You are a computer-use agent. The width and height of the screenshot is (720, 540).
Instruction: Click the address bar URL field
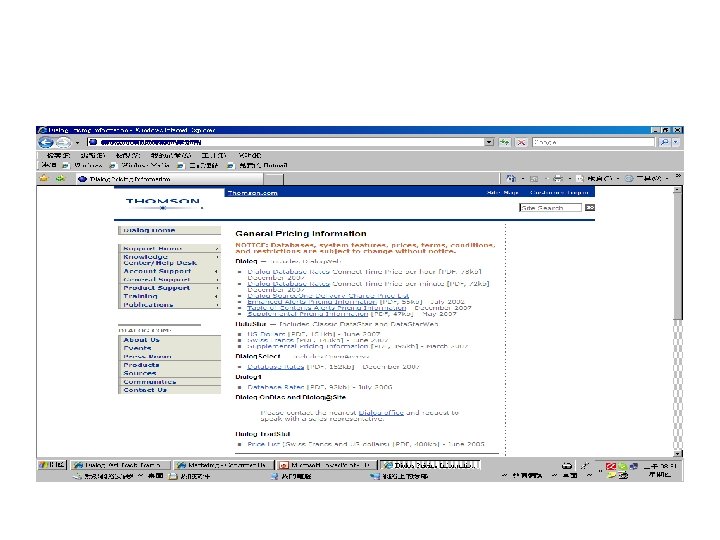click(287, 142)
